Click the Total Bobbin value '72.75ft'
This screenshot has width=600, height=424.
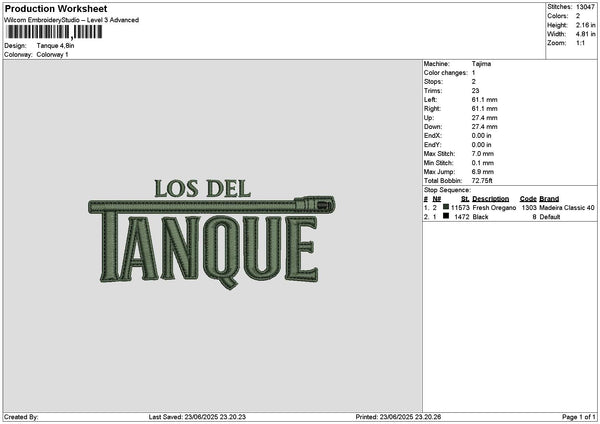482,181
